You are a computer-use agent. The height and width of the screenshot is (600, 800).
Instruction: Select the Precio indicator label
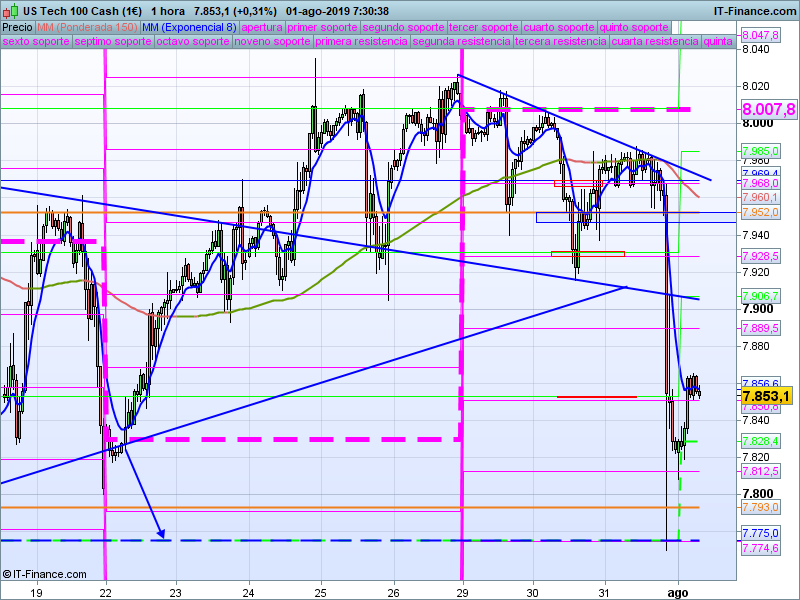(x=17, y=28)
